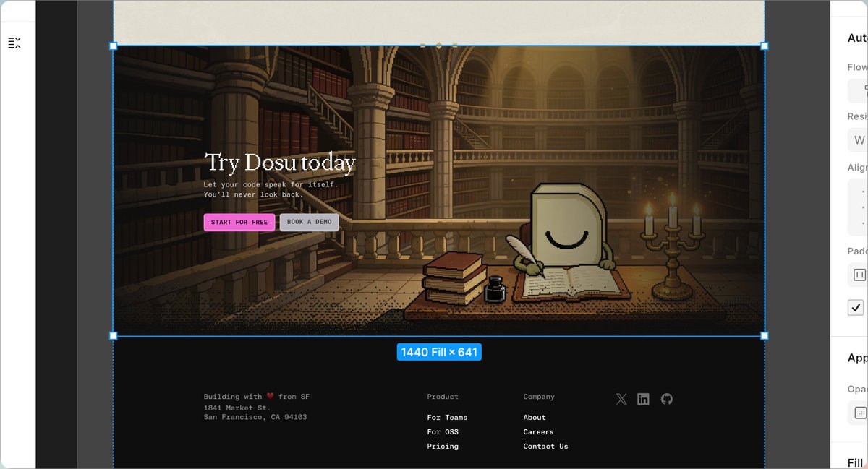Image resolution: width=868 pixels, height=469 pixels.
Task: Select the Company column heading
Action: click(x=539, y=397)
